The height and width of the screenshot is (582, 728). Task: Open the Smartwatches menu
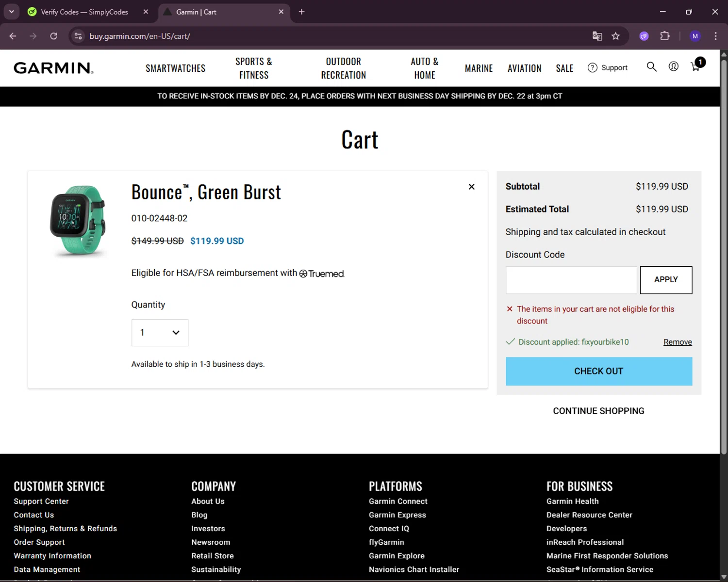point(175,68)
